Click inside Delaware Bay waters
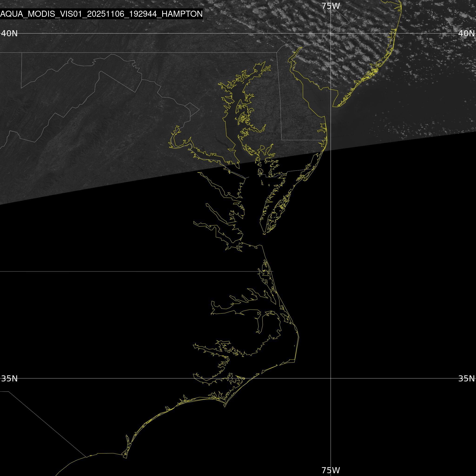Screen dimensions: 476x476 tap(318, 96)
